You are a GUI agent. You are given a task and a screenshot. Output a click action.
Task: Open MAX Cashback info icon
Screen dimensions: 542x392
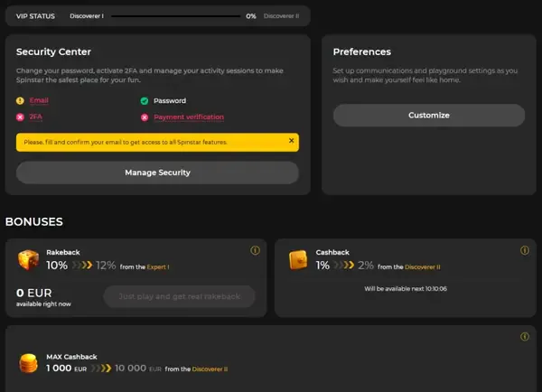[x=523, y=337]
